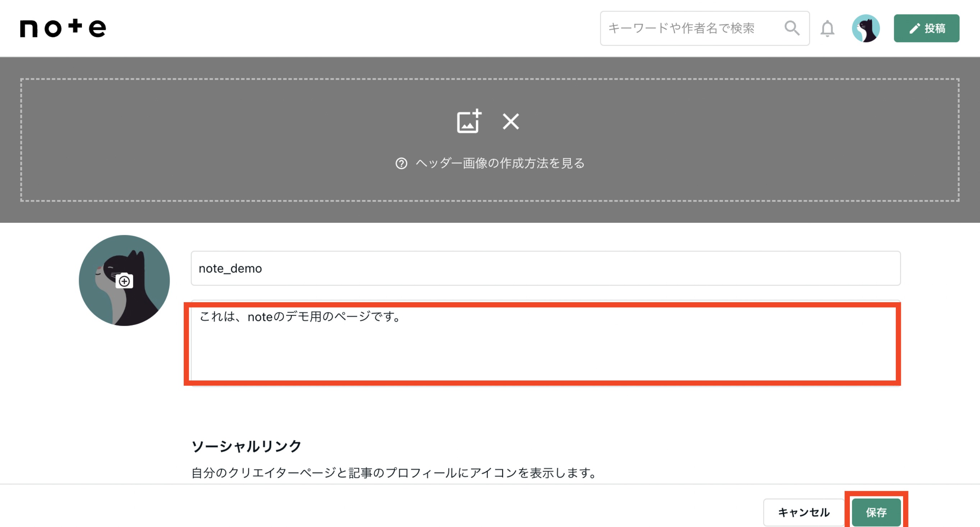
Task: Click the search magnifier icon
Action: 792,28
